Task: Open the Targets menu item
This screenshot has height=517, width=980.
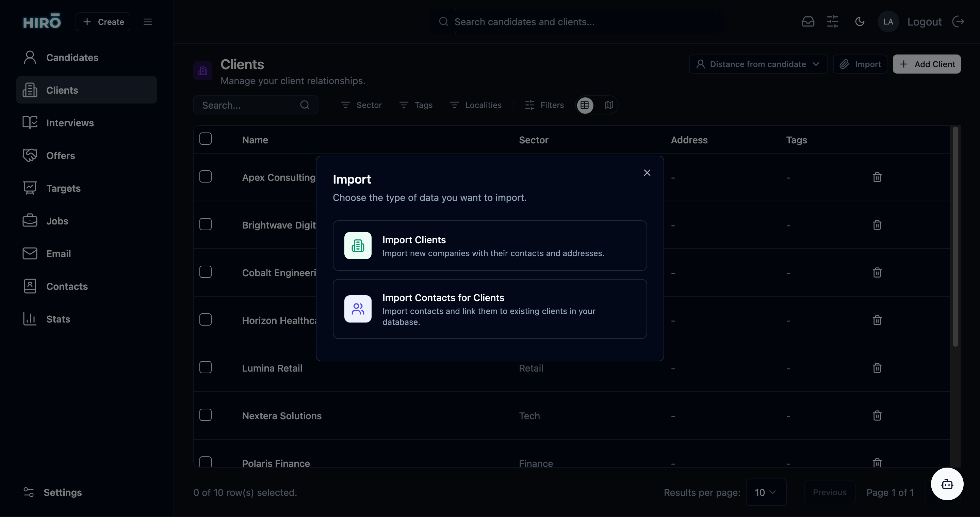Action: [x=63, y=188]
